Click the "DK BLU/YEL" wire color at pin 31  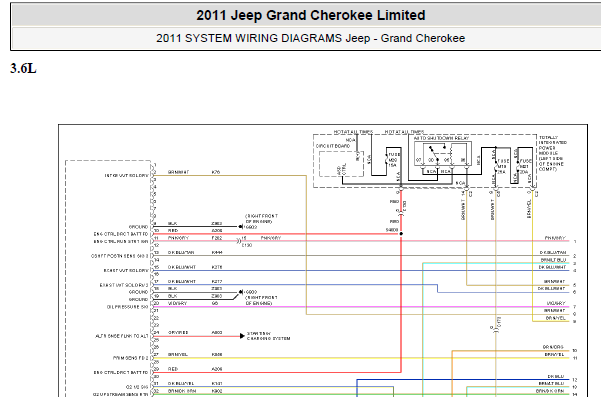click(x=181, y=384)
